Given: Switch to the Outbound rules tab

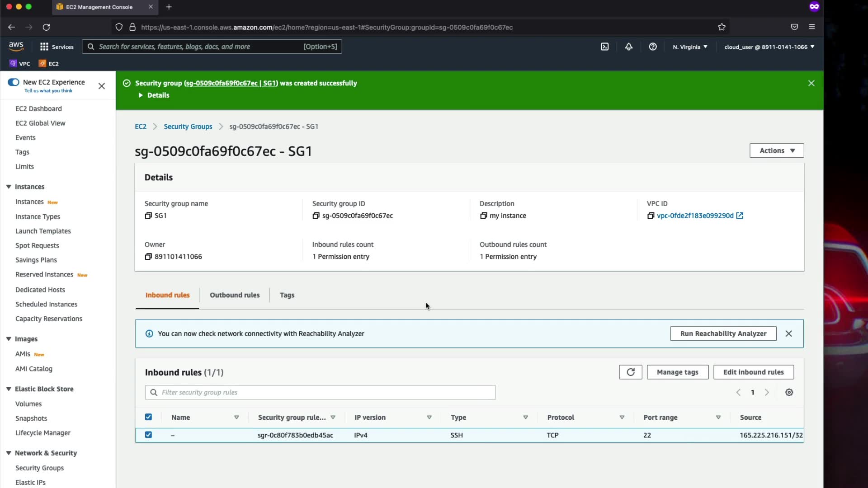Looking at the screenshot, I should tap(234, 295).
